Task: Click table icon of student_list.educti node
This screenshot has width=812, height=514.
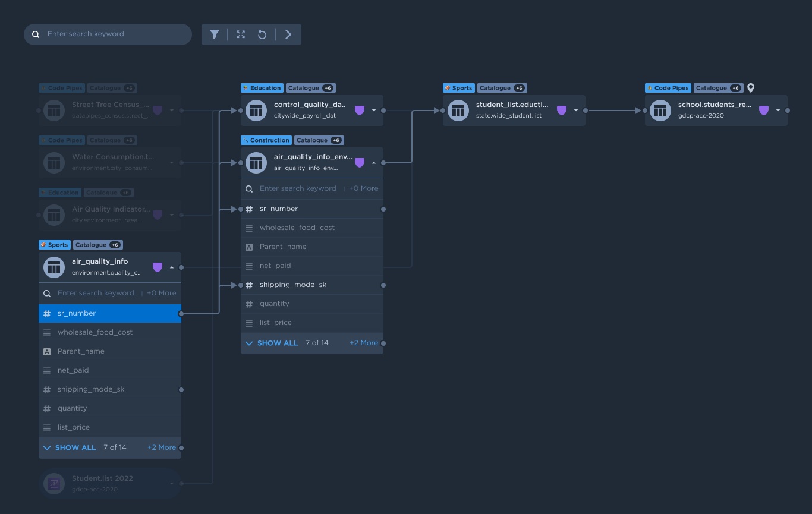Action: pos(458,111)
